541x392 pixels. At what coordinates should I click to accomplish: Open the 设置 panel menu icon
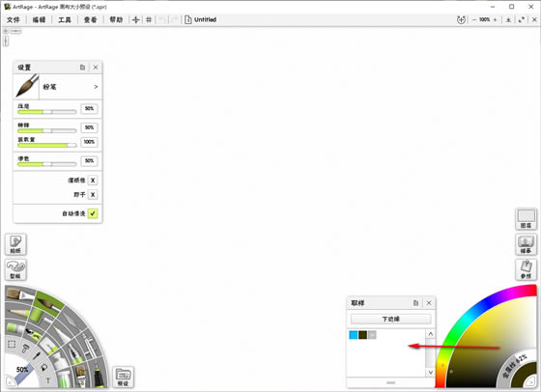tap(82, 68)
